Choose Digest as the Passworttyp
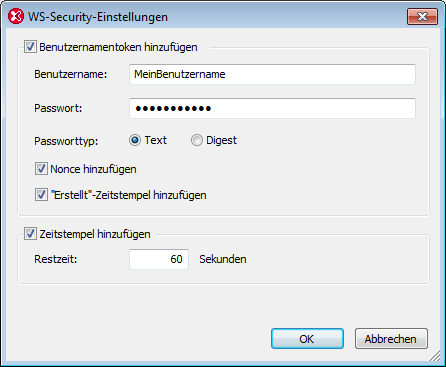The image size is (446, 367). point(197,140)
